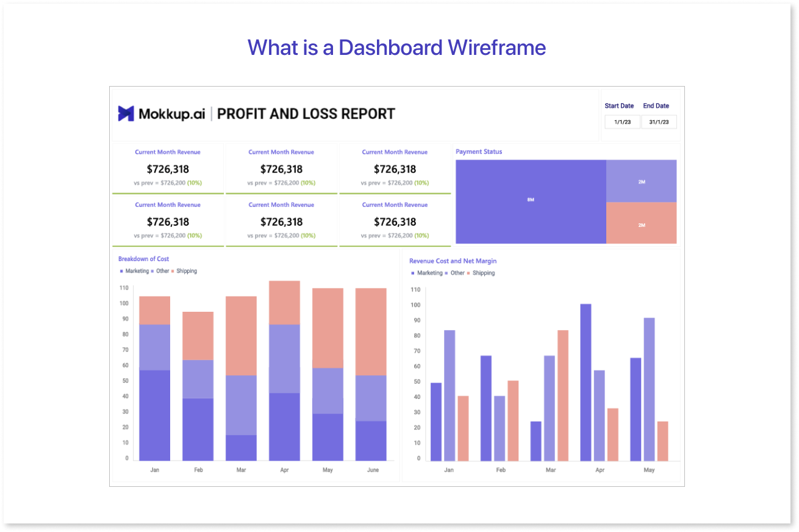Click Mar's Marketing bar in Revenue Cost chart
The height and width of the screenshot is (532, 799).
click(536, 441)
